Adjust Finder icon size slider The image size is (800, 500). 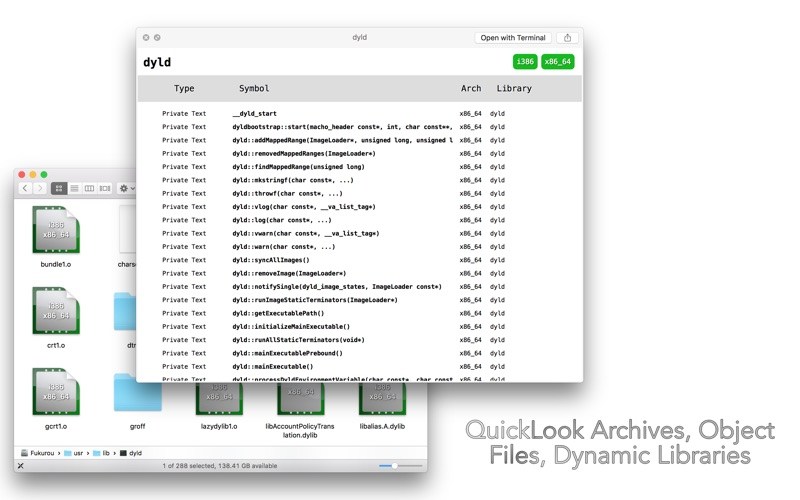tap(394, 466)
